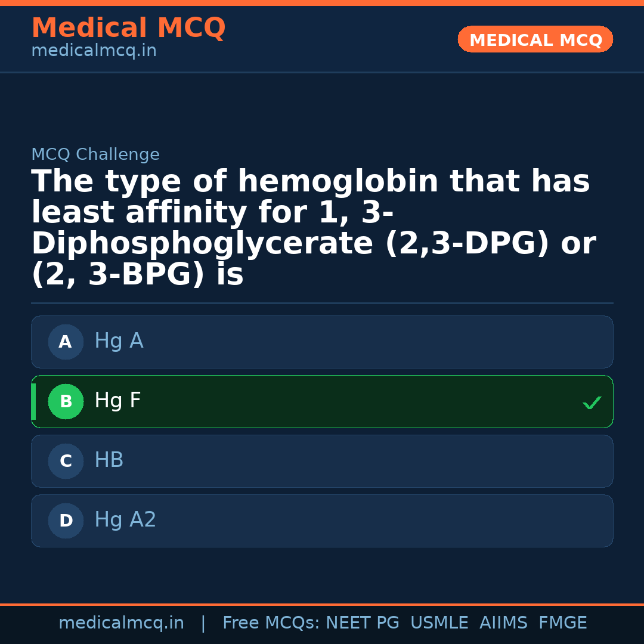Viewport: 644px width, 644px height.
Task: Click the FMGE text in the footer
Action: coord(562,623)
